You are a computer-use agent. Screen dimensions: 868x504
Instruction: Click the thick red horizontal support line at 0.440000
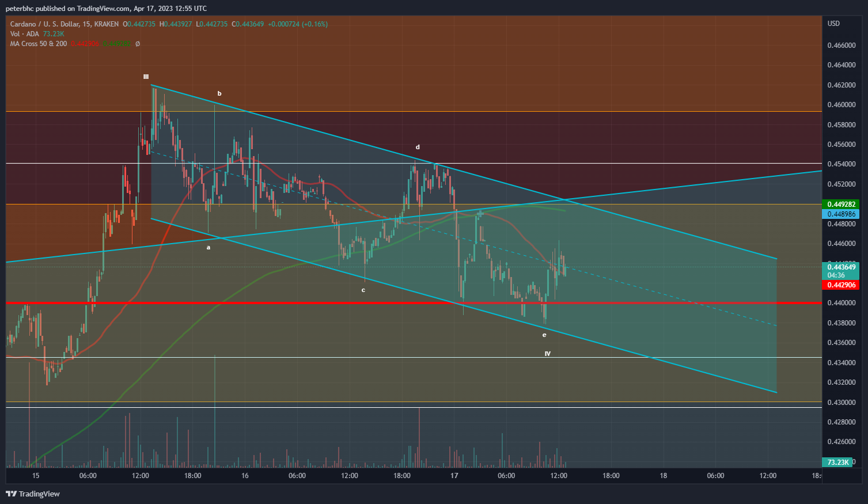coord(414,302)
